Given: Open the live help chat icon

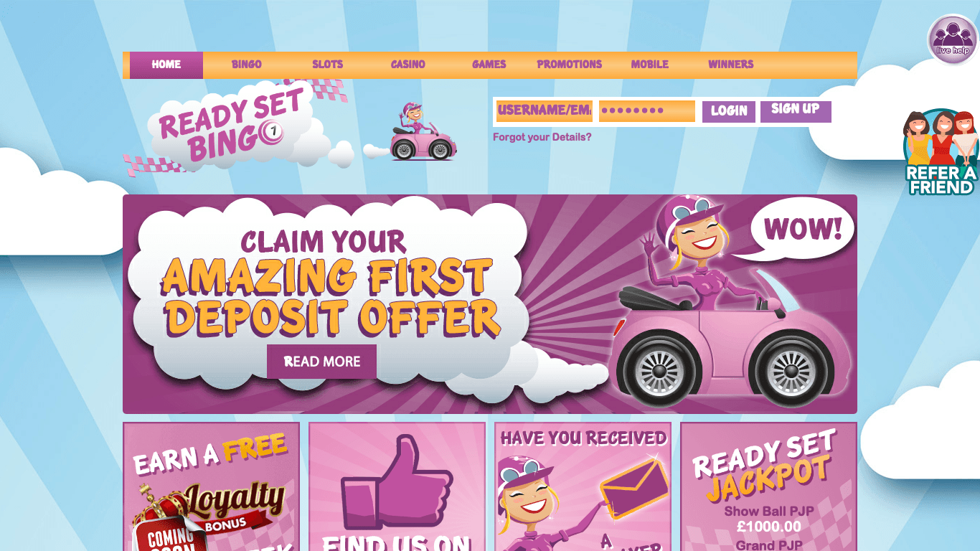Looking at the screenshot, I should (952, 39).
